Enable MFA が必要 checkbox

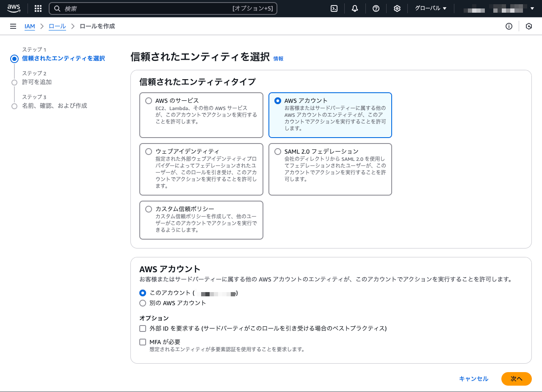point(143,342)
